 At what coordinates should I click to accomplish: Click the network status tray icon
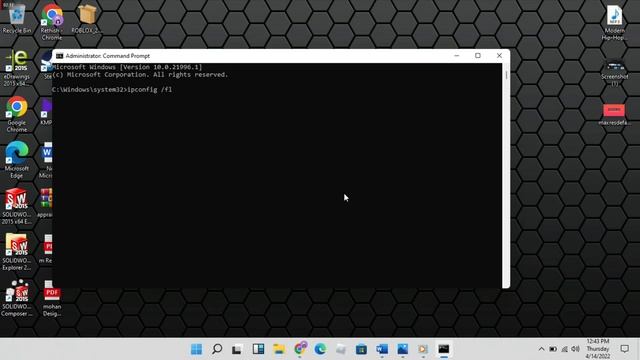pos(564,349)
